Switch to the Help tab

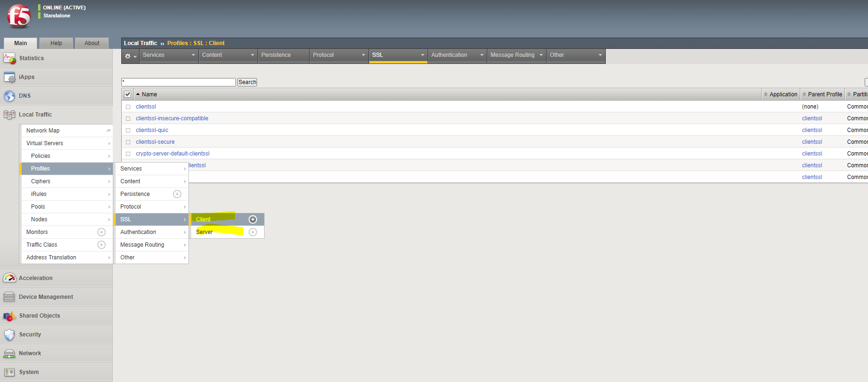pos(56,43)
